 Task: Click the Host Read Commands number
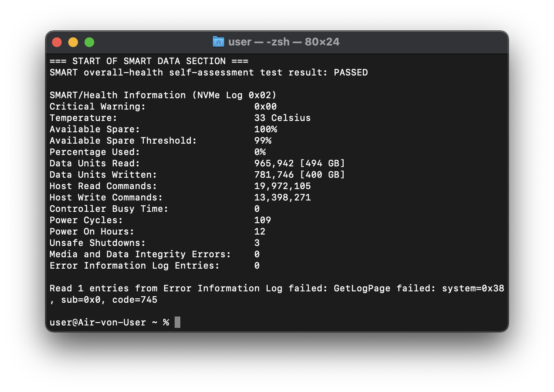(282, 186)
